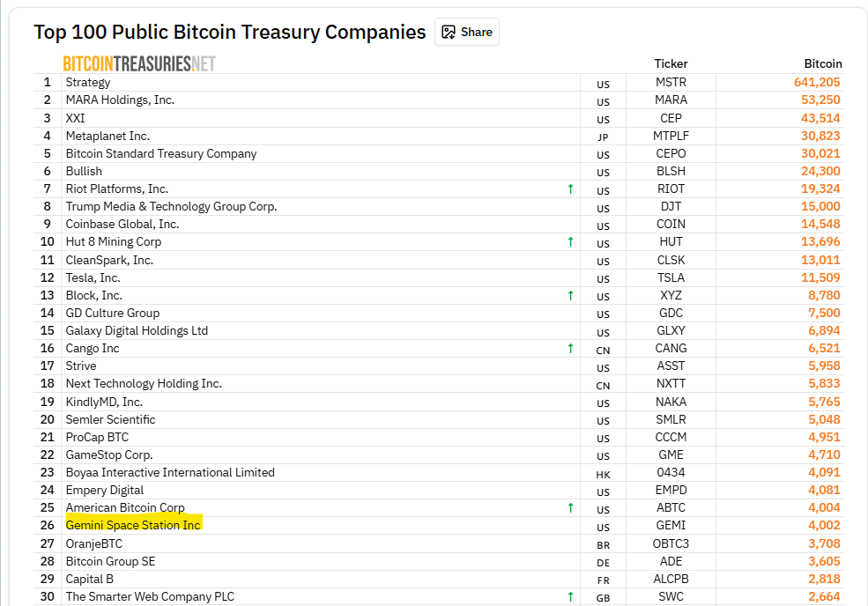Select the highlighted Gemini Space Station Inc row
Viewport: 868px width, 606px height.
(133, 525)
